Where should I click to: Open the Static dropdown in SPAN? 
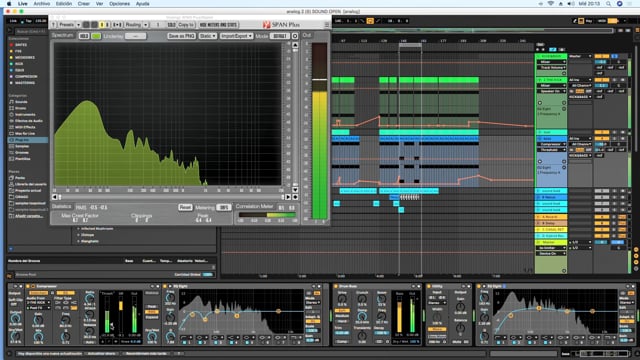pos(207,36)
